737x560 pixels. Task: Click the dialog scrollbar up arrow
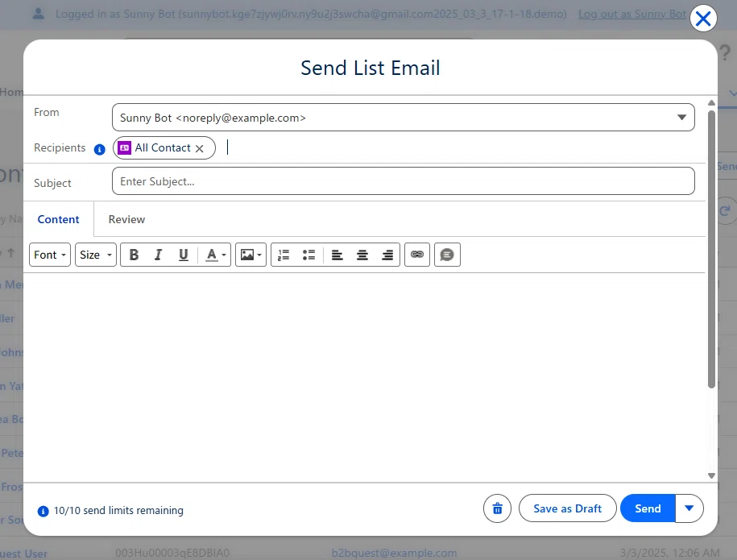711,103
